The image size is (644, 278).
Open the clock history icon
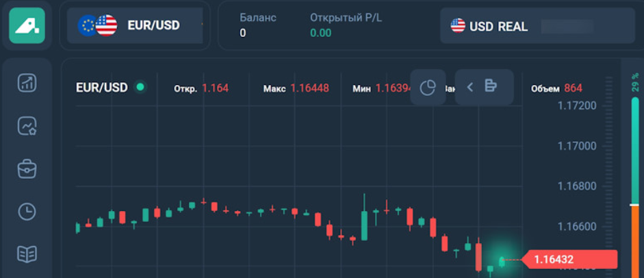tap(27, 211)
